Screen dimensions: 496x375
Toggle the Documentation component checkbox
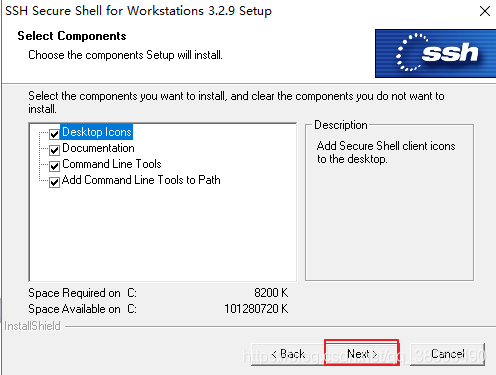point(54,150)
